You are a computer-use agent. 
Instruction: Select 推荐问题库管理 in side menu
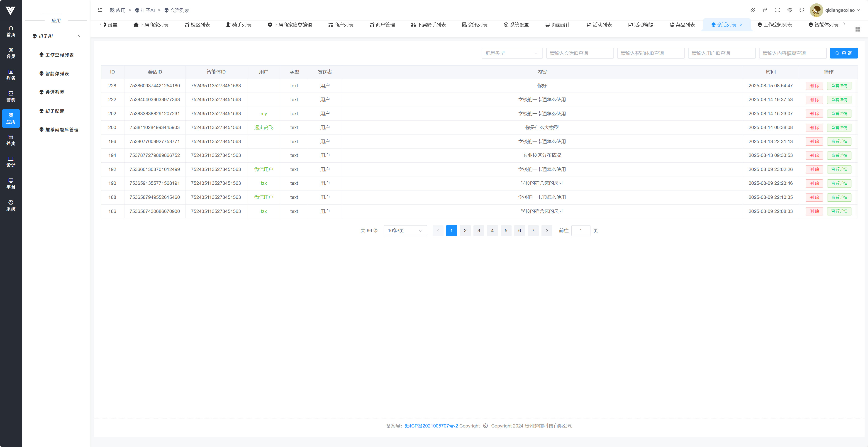[x=62, y=129]
